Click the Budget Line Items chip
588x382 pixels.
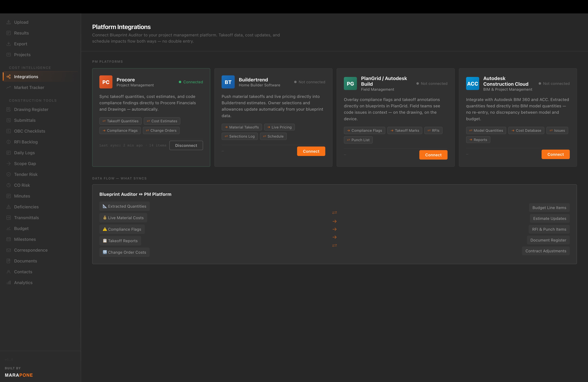coord(549,208)
